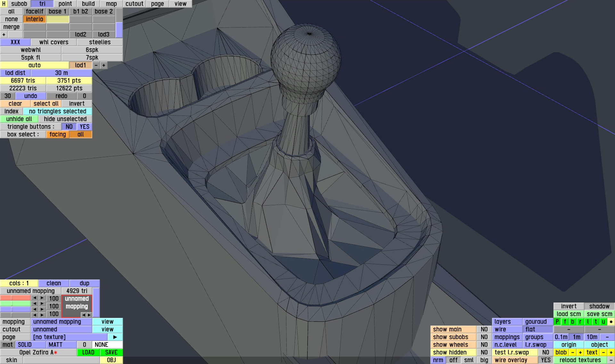Decrease text size with its minus button

(x=603, y=352)
